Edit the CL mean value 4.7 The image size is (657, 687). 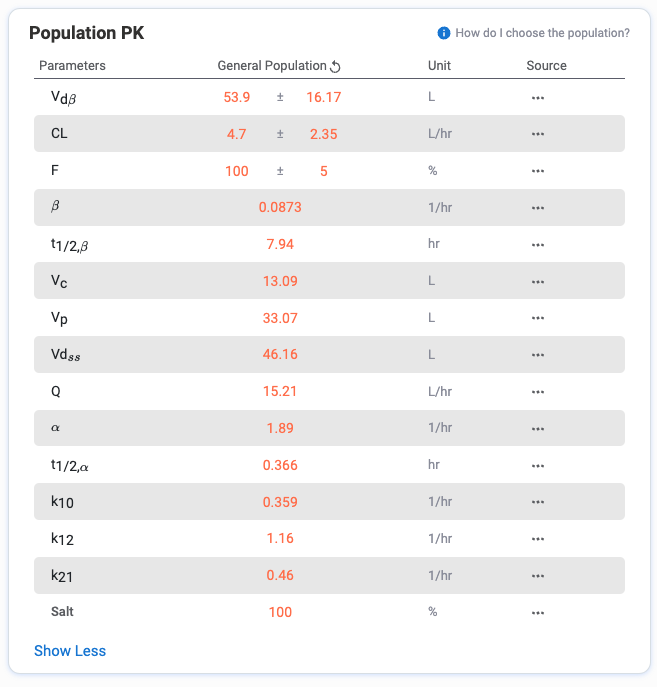click(x=237, y=134)
